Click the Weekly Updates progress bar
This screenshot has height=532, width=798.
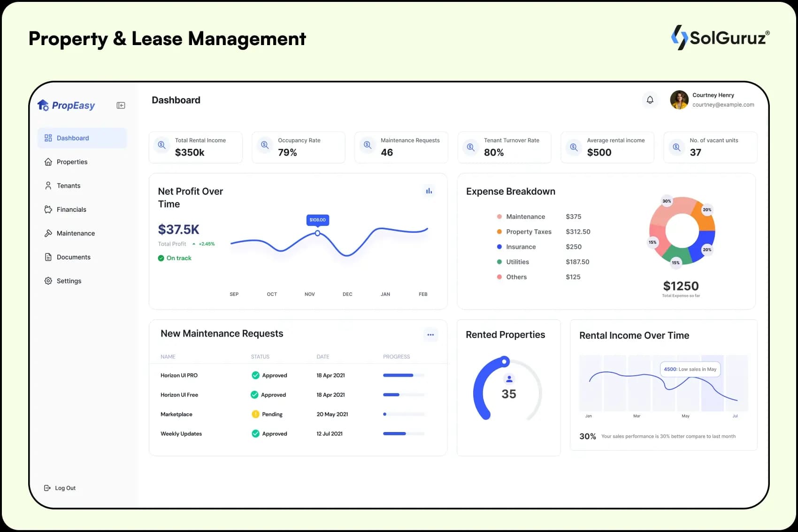(x=403, y=434)
